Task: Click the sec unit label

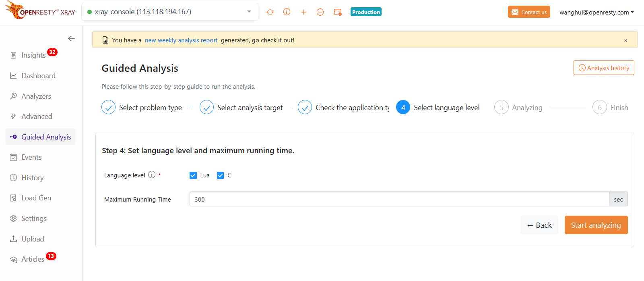Action: [x=618, y=199]
